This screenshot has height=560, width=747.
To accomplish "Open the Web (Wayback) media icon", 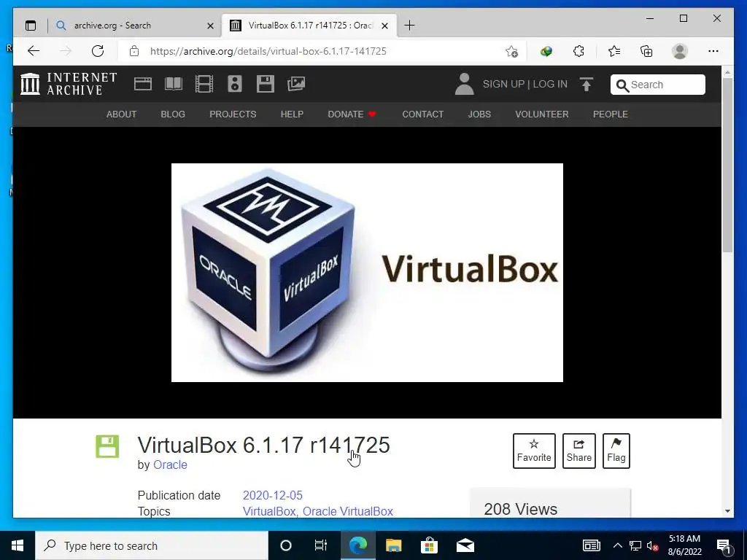I will point(142,84).
